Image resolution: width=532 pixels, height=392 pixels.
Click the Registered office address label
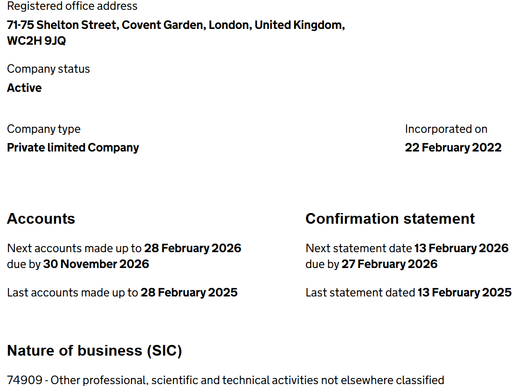tap(72, 6)
